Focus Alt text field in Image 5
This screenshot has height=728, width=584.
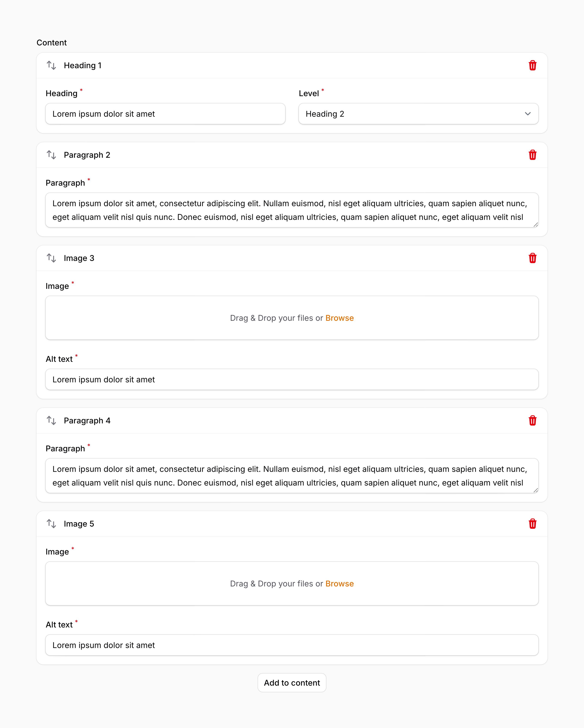click(x=292, y=645)
